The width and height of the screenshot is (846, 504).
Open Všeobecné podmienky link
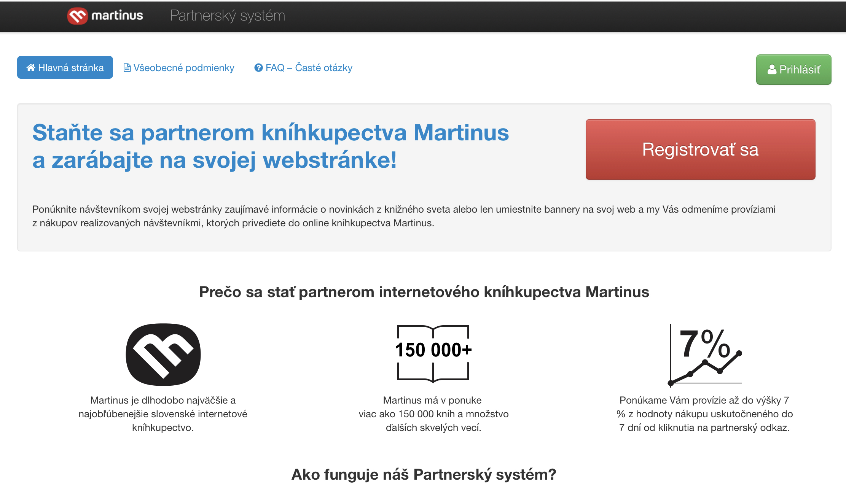[x=179, y=68]
